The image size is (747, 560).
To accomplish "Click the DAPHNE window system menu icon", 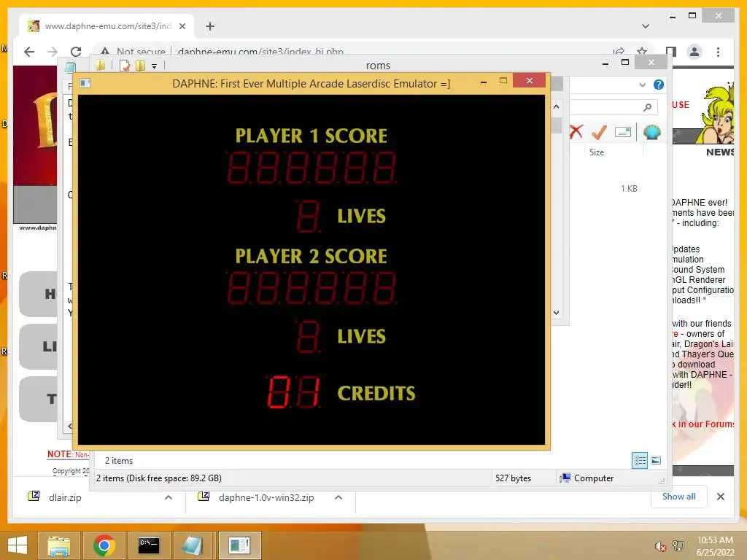I will click(x=85, y=83).
